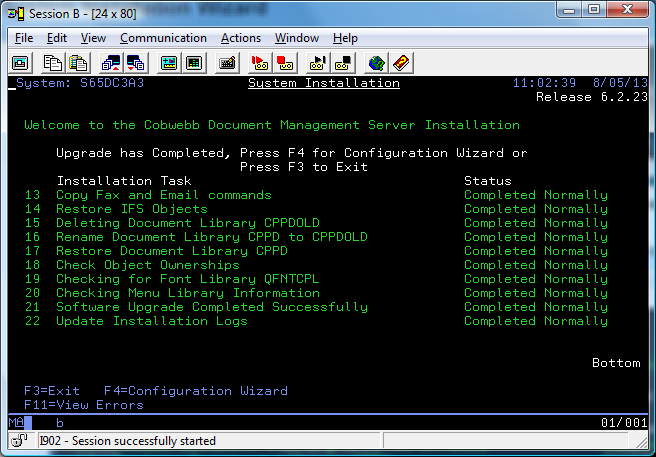Screen dimensions: 656x457
Task: Click the Receive File from Host icon
Action: click(x=136, y=63)
